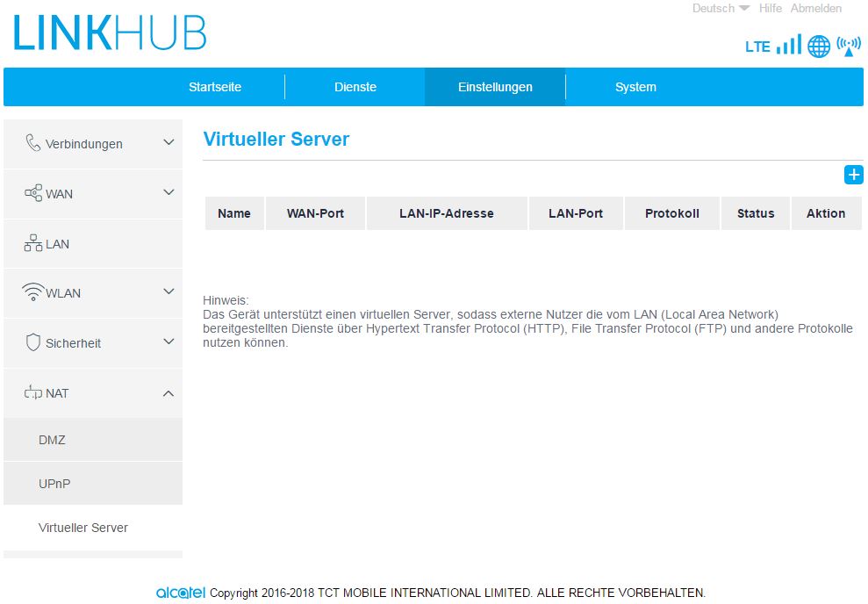Collapse the NAT section chevron
The image size is (868, 604).
[169, 393]
